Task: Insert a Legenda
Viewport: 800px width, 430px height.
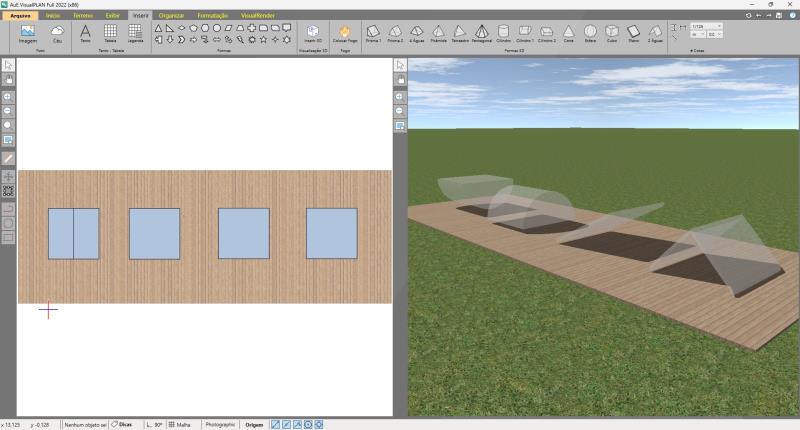Action: pos(135,34)
